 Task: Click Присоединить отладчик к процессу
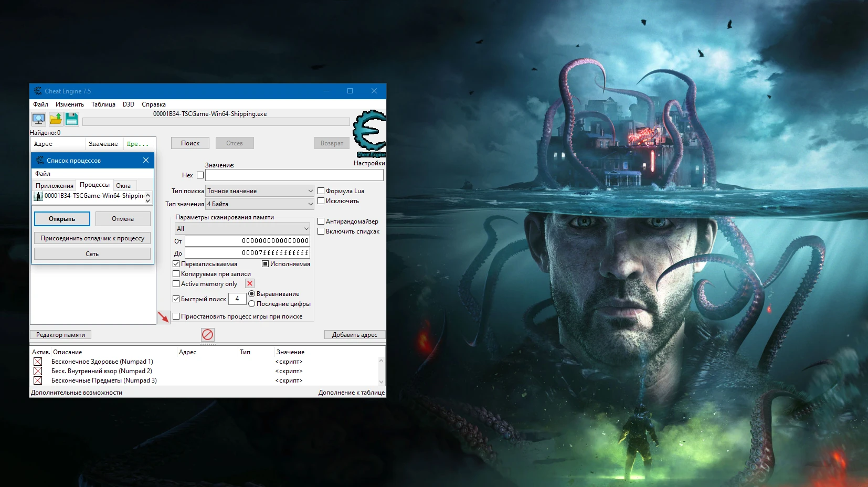tap(92, 238)
